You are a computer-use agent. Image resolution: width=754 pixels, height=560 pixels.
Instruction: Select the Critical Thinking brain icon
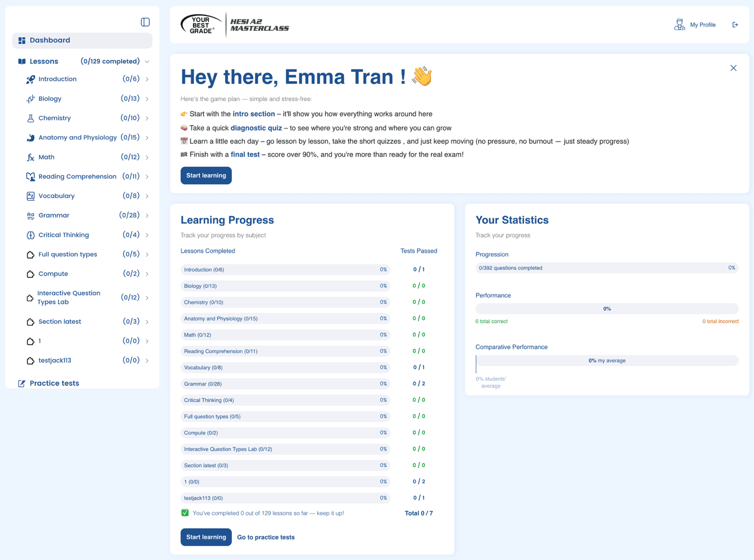pyautogui.click(x=30, y=235)
